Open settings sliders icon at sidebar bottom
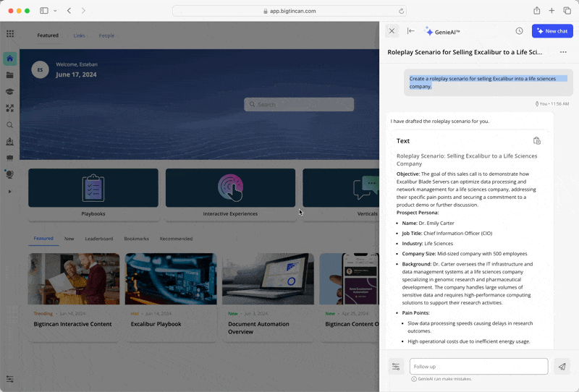Image resolution: width=579 pixels, height=392 pixels. 10,379
